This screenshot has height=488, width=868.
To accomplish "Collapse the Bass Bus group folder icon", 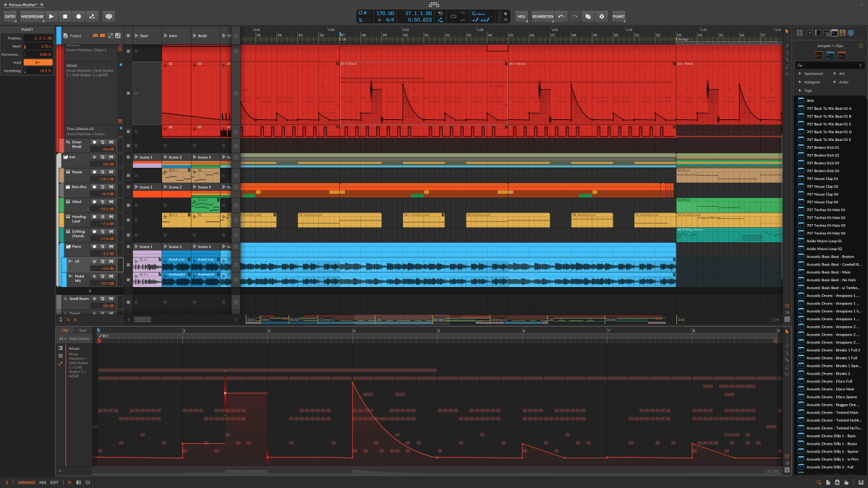I will 67,187.
